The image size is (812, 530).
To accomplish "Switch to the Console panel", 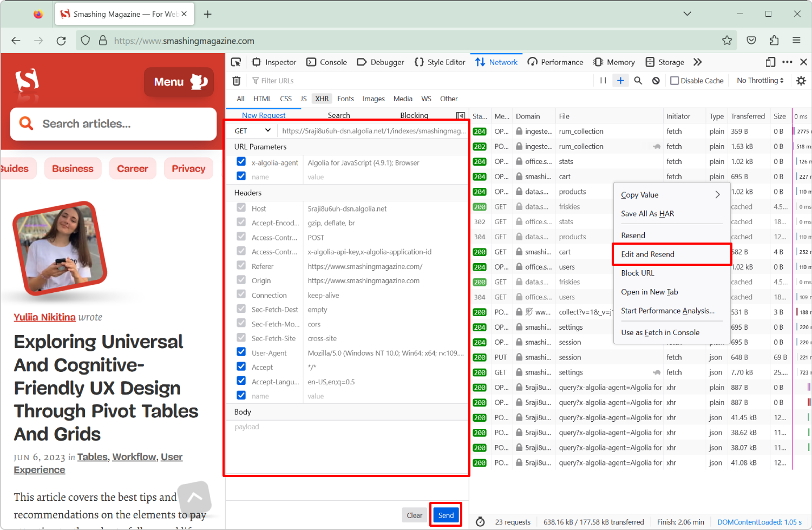I will (327, 62).
